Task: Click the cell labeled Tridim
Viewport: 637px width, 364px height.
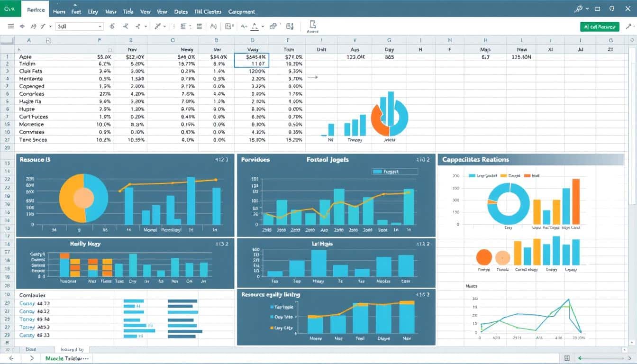Action: pyautogui.click(x=27, y=64)
